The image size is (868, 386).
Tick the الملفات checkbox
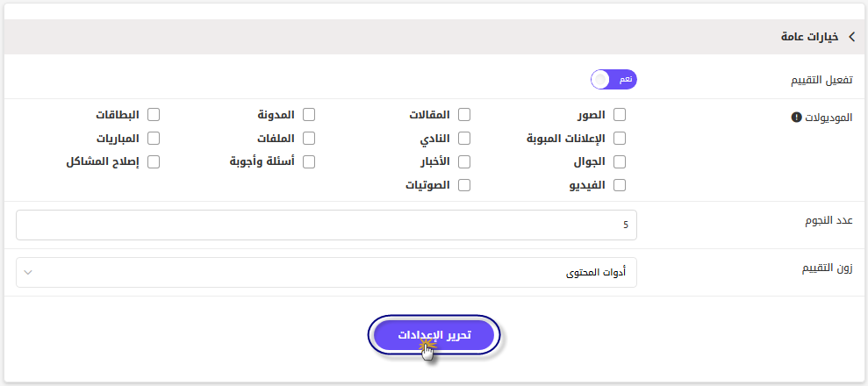point(309,138)
